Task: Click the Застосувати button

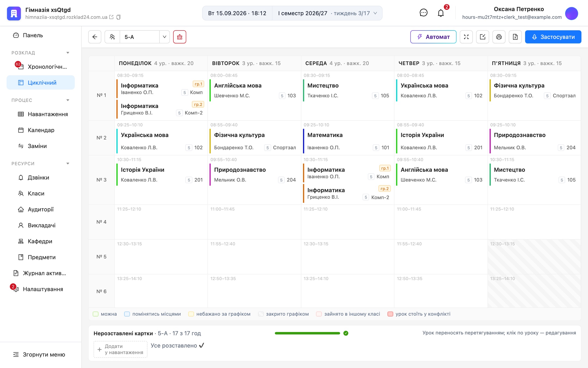Action: pos(553,37)
